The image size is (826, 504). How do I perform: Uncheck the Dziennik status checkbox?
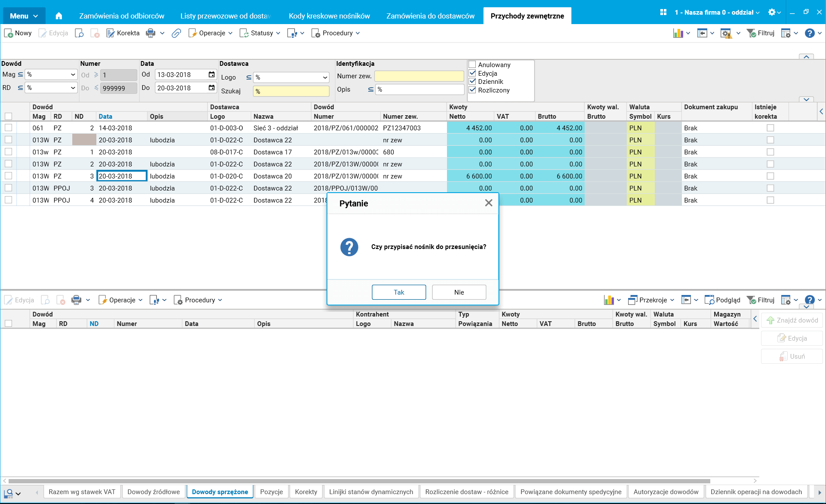[472, 81]
